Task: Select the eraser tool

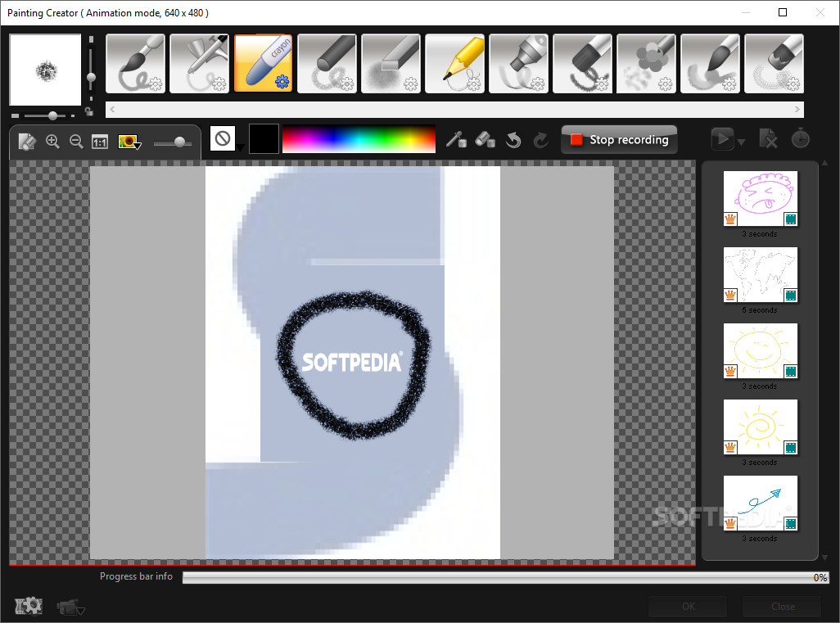Action: [485, 140]
